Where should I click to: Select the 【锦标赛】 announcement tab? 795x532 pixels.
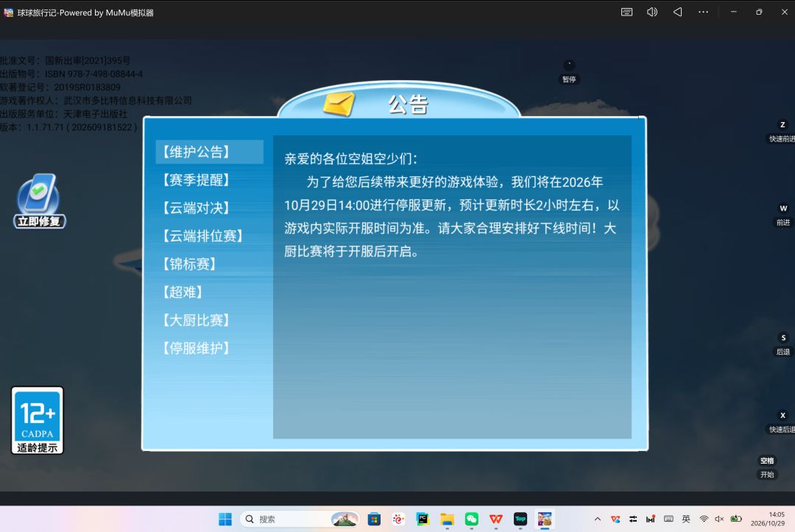click(x=190, y=264)
